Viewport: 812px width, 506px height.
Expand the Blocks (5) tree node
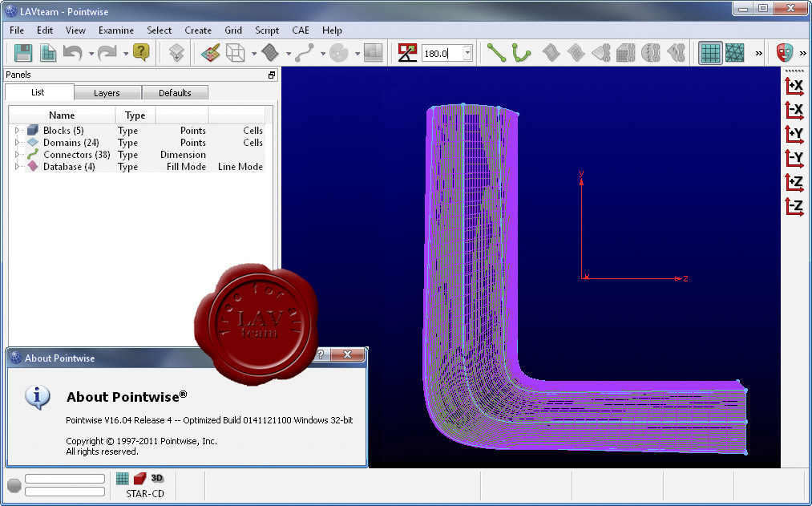click(17, 131)
